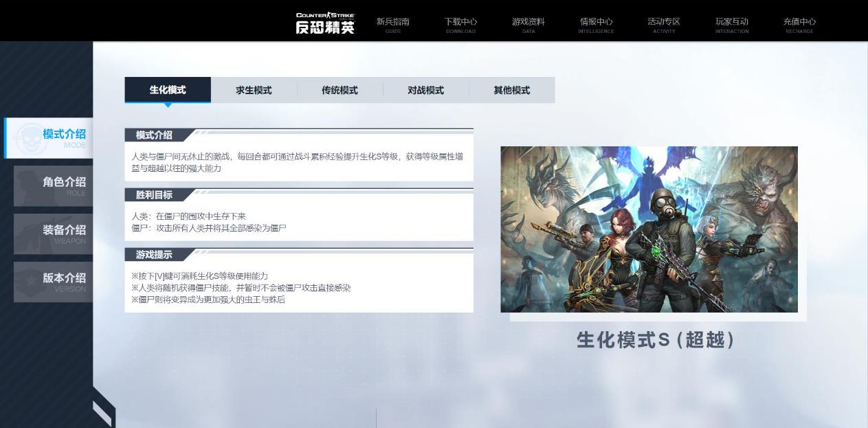This screenshot has height=428, width=868.
Task: Switch to the 求生模式 tab
Action: pyautogui.click(x=254, y=90)
